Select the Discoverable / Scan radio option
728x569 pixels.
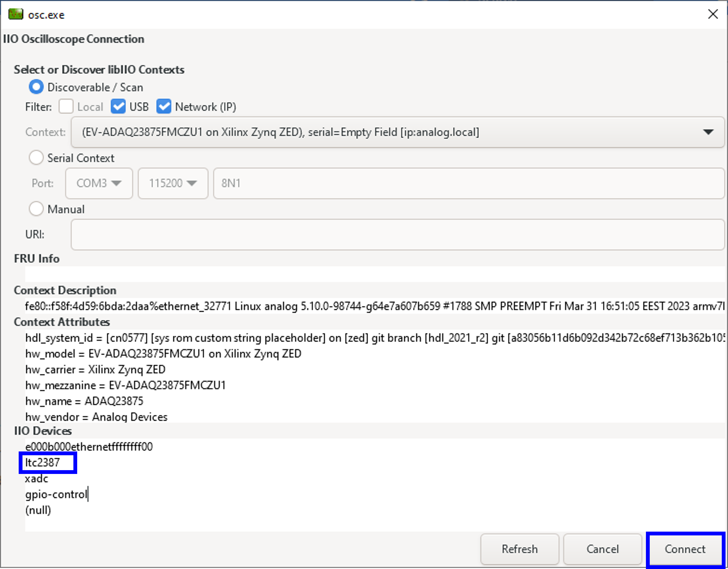click(36, 87)
